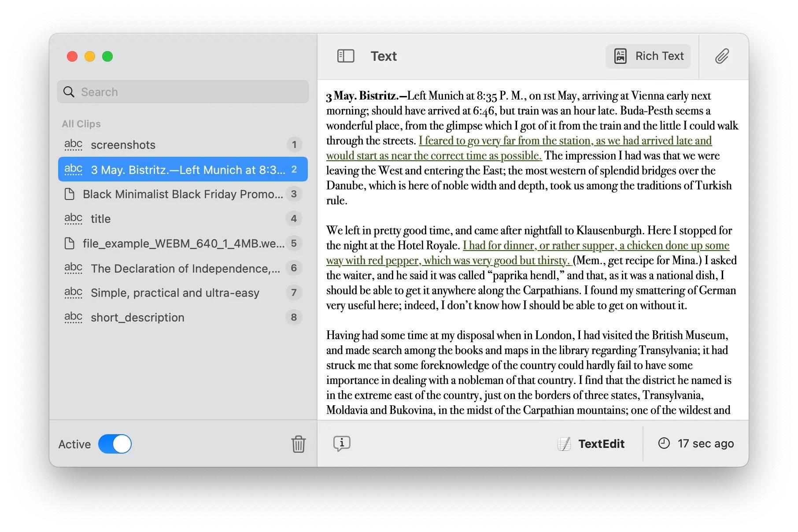Image resolution: width=798 pixels, height=532 pixels.
Task: Click the abc icon beside title
Action: click(73, 218)
